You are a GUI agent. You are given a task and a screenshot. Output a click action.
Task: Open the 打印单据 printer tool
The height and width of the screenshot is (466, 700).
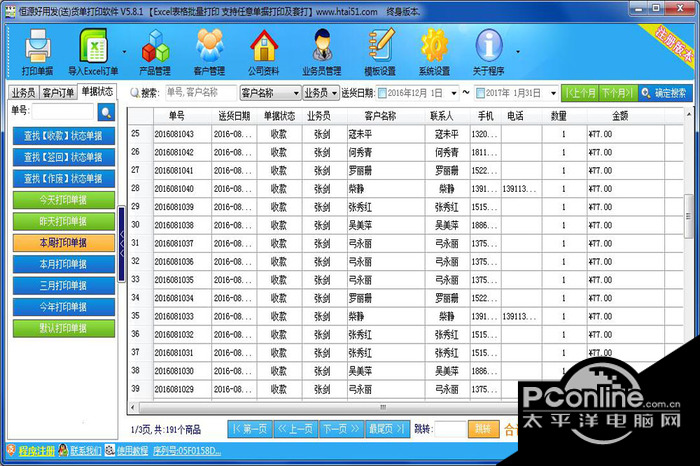coord(38,52)
